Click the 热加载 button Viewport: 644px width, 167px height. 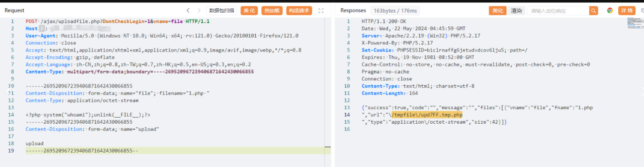tap(272, 10)
